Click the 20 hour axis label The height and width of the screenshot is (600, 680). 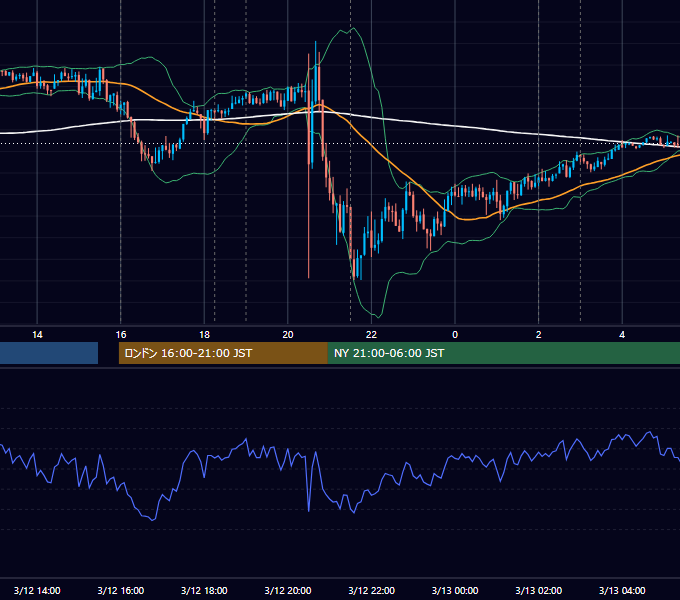tap(288, 335)
